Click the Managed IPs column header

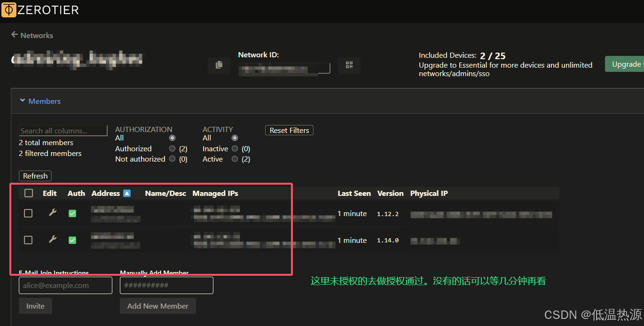pos(215,193)
